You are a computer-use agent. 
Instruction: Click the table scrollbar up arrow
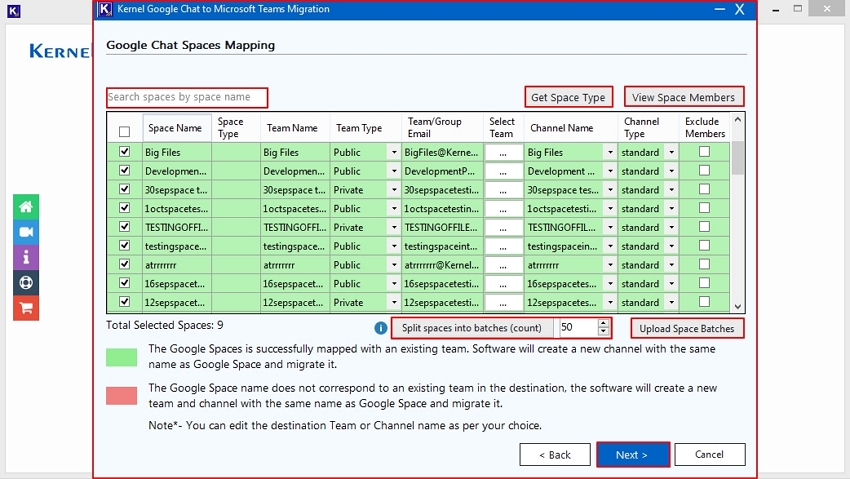click(737, 120)
